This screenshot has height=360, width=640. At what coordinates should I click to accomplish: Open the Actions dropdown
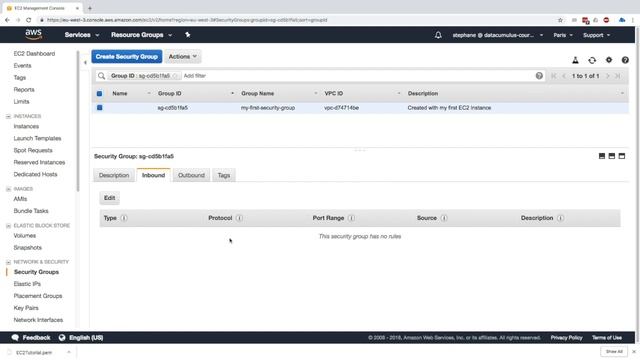pyautogui.click(x=183, y=56)
